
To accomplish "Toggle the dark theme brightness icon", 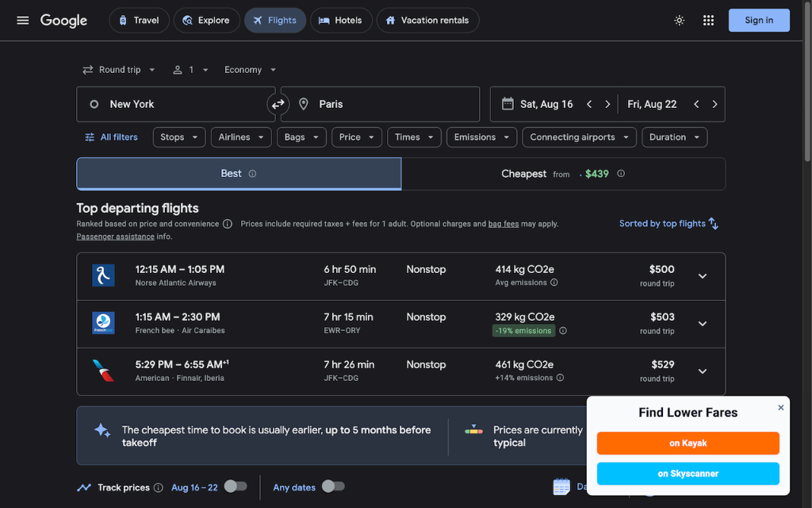I will tap(680, 20).
